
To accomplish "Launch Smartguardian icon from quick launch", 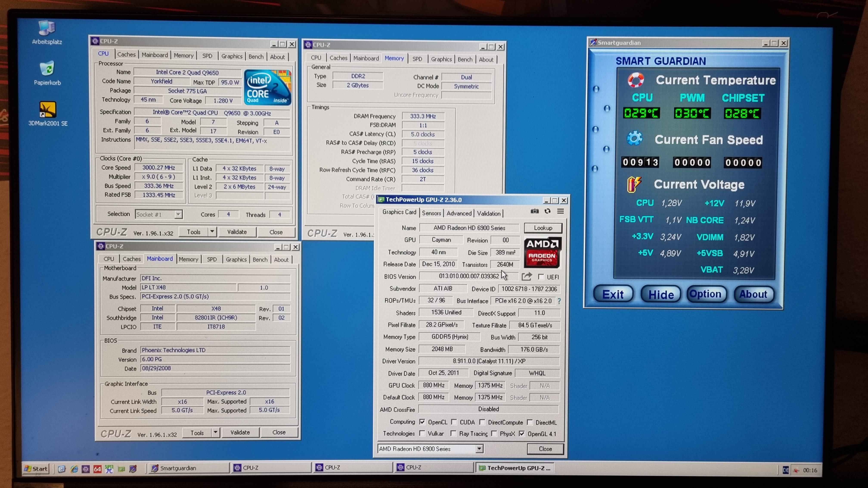I will click(133, 469).
